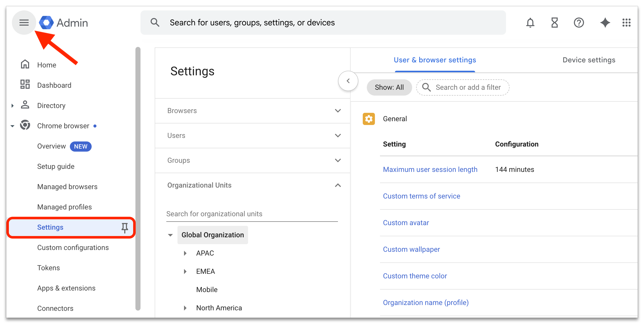Open the help icon
The image size is (644, 324).
pyautogui.click(x=579, y=23)
